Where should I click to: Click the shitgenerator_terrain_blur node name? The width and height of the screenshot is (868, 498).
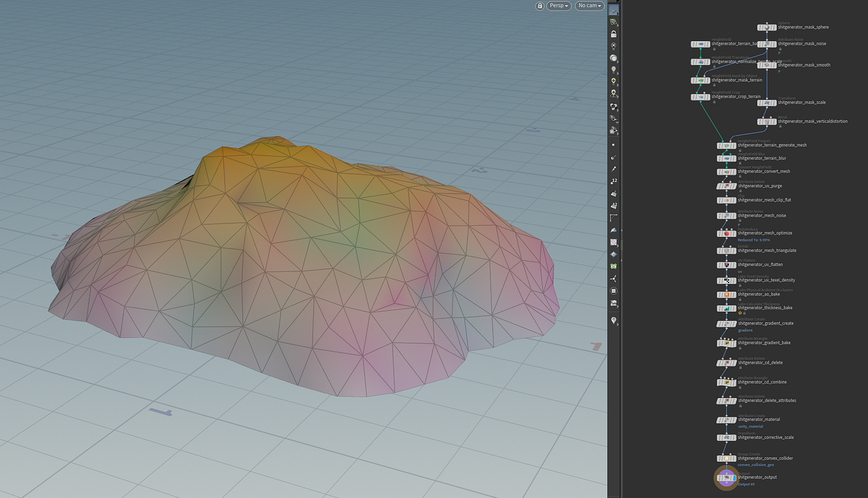762,158
